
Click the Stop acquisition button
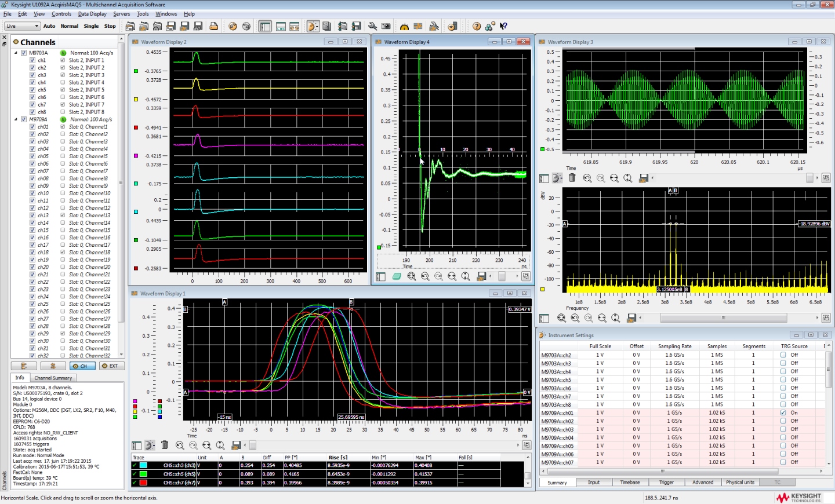110,26
